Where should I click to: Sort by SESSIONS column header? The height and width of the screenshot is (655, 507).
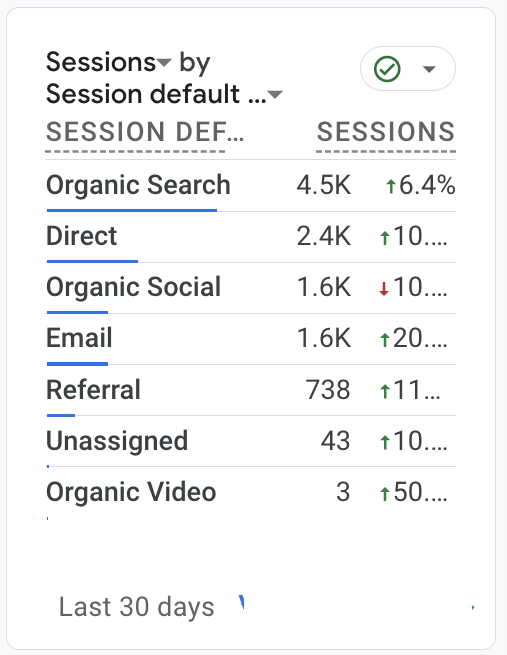click(385, 132)
